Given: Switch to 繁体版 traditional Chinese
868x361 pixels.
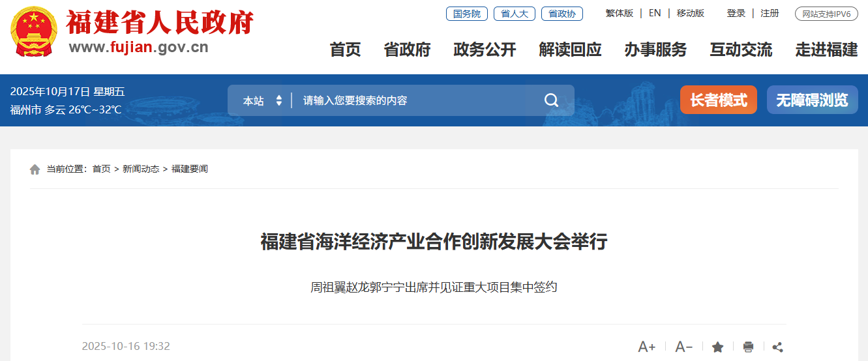Looking at the screenshot, I should (619, 13).
